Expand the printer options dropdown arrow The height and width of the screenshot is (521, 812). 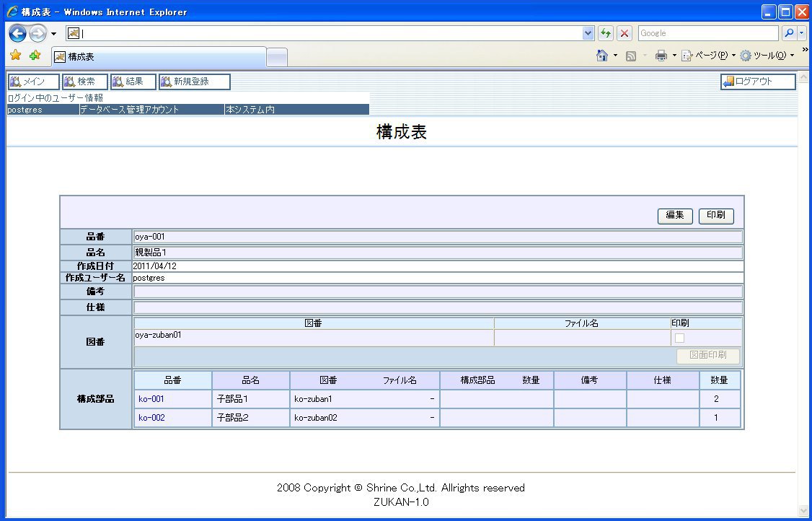(674, 56)
